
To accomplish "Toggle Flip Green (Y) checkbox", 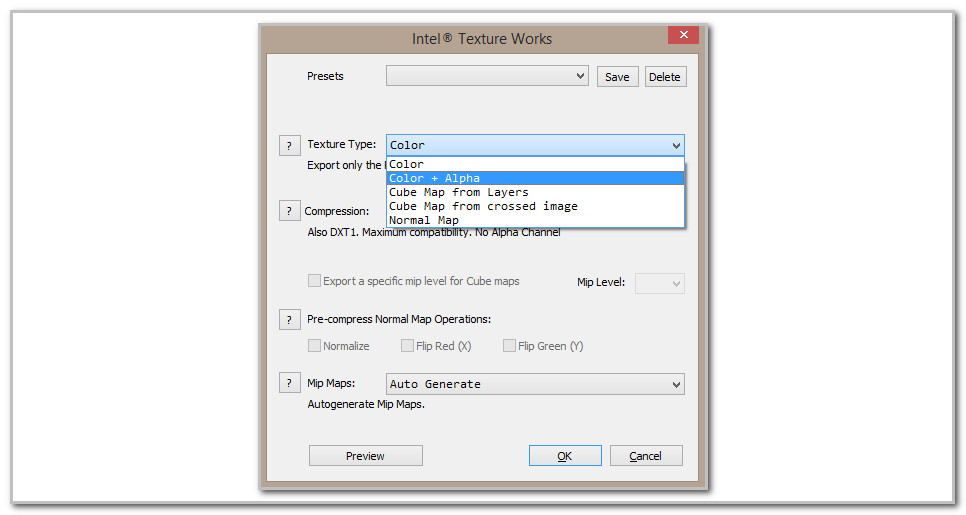I will (509, 346).
